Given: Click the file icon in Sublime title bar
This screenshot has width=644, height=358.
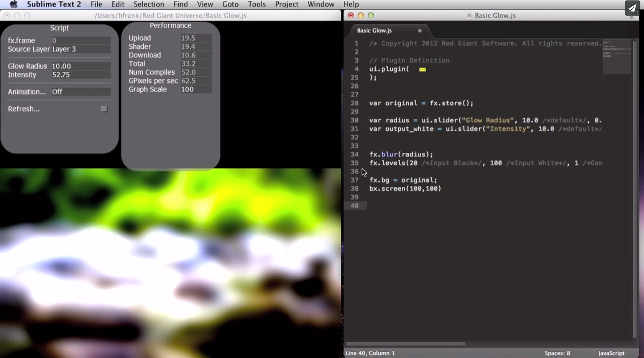Looking at the screenshot, I should click(468, 15).
